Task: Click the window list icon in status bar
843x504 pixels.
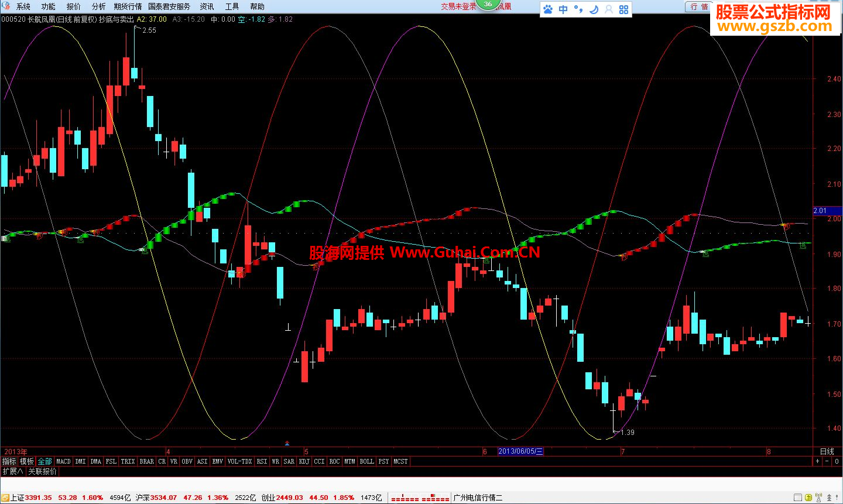Action: [797, 498]
